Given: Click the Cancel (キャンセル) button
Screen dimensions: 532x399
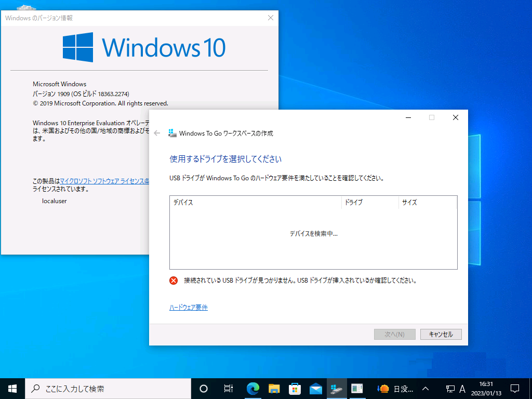Looking at the screenshot, I should pyautogui.click(x=441, y=334).
